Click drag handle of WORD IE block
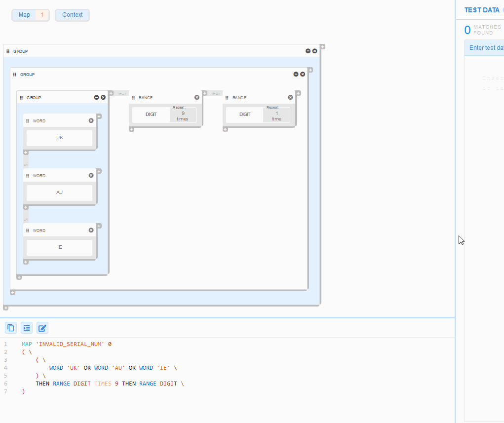 click(x=28, y=231)
